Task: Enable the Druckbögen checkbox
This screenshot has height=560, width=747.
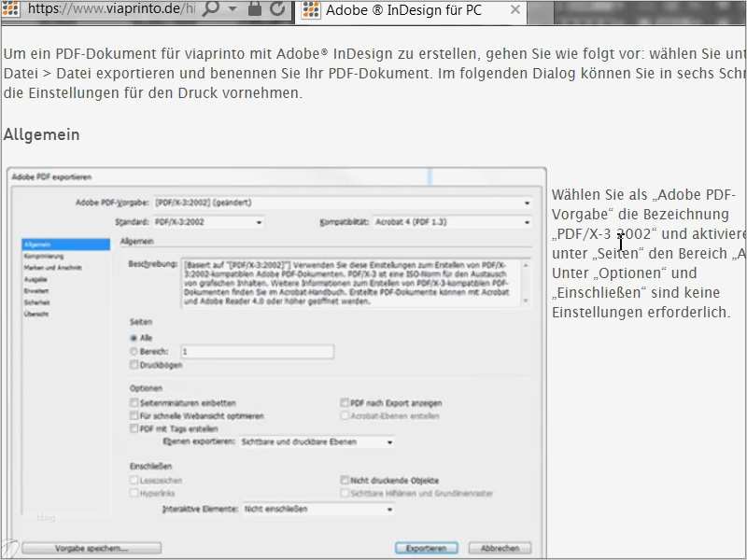Action: tap(134, 365)
